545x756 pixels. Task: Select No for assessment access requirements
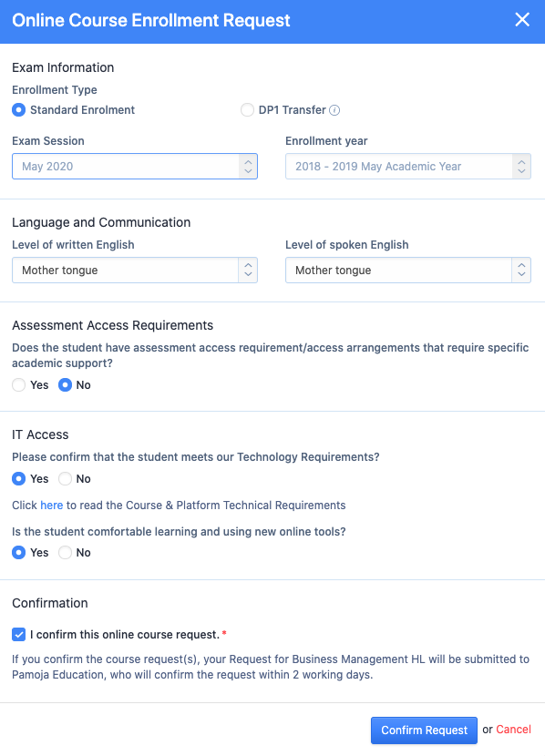tap(65, 384)
